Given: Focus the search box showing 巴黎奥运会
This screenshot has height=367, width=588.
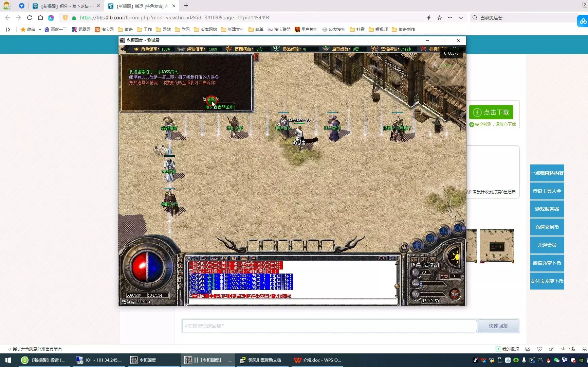Looking at the screenshot, I should 525,18.
